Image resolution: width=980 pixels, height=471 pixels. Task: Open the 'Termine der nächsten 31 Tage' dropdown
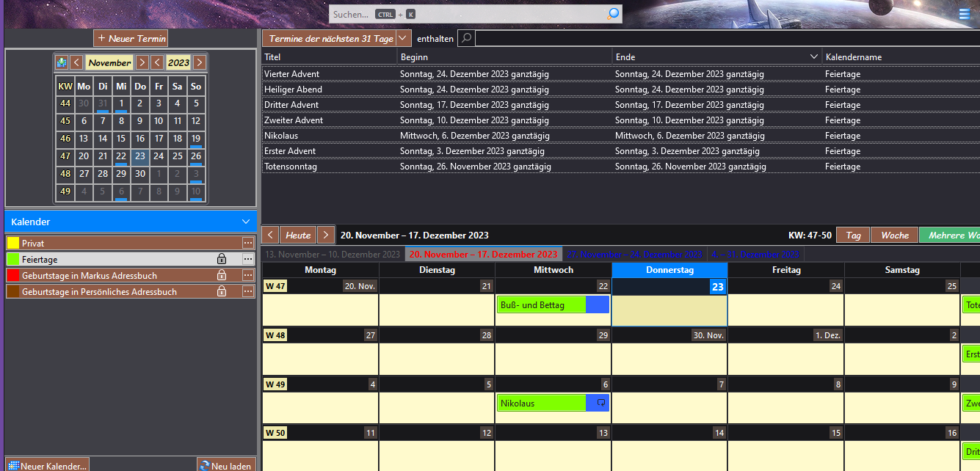pyautogui.click(x=404, y=38)
